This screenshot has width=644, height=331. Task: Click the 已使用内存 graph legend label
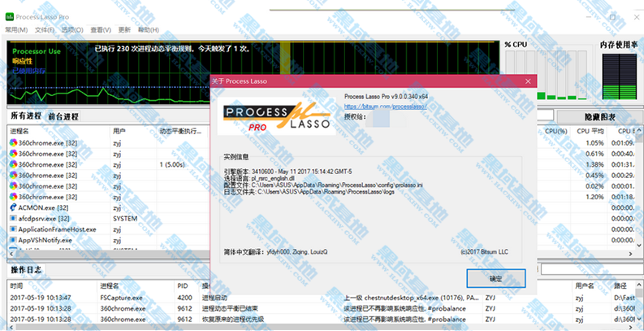tap(28, 71)
